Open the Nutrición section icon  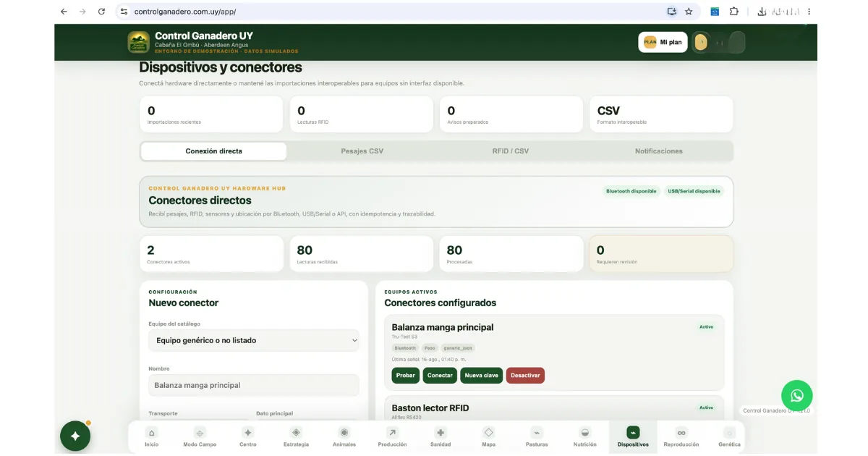coord(585,437)
